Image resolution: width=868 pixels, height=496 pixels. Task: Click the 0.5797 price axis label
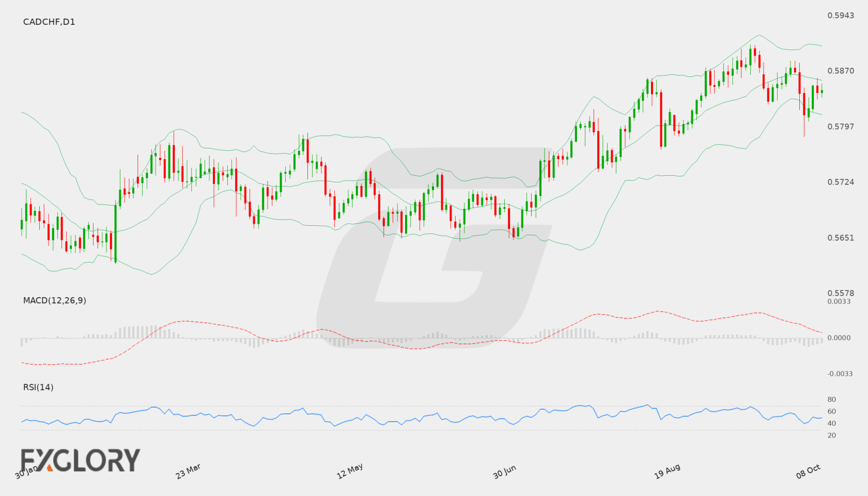(x=841, y=127)
